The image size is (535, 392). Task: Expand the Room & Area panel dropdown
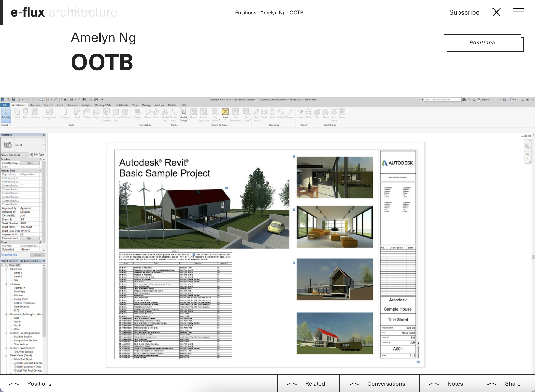point(220,125)
